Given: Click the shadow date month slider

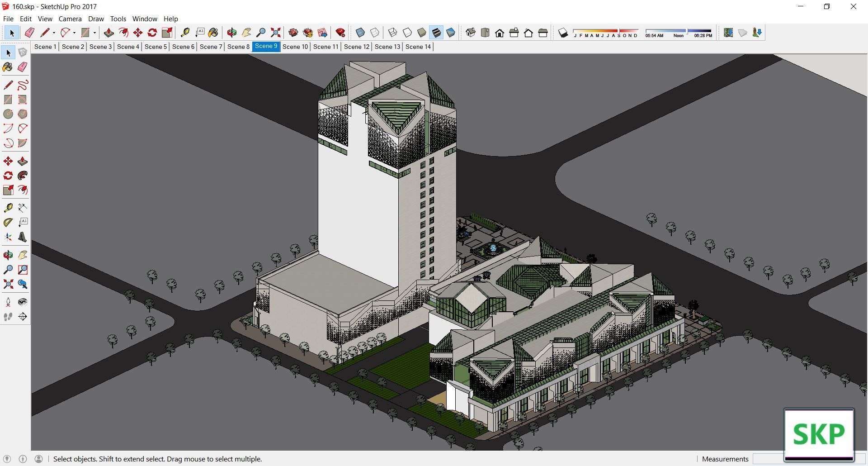Looking at the screenshot, I should [606, 33].
